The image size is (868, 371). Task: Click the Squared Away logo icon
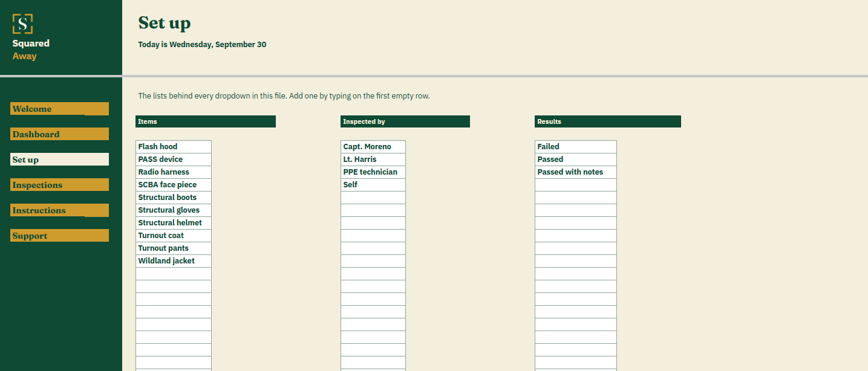22,24
